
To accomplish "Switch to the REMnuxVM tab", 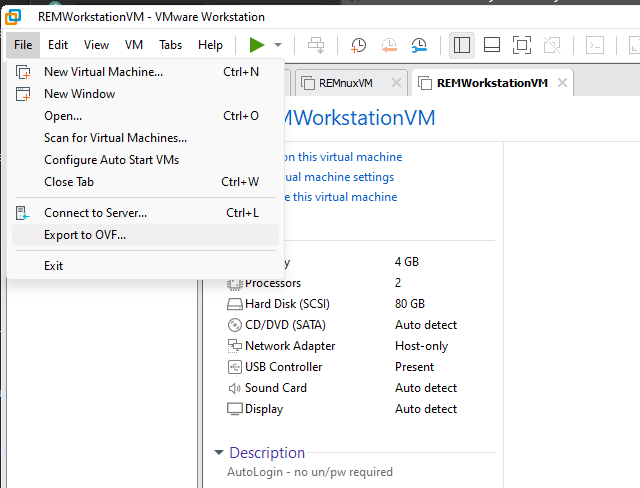I will (x=345, y=83).
